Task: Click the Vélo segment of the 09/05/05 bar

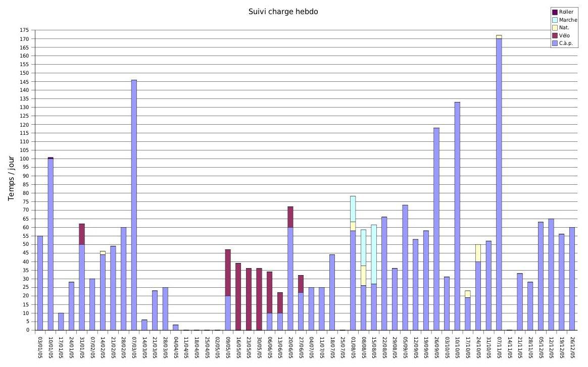Action: (x=228, y=273)
